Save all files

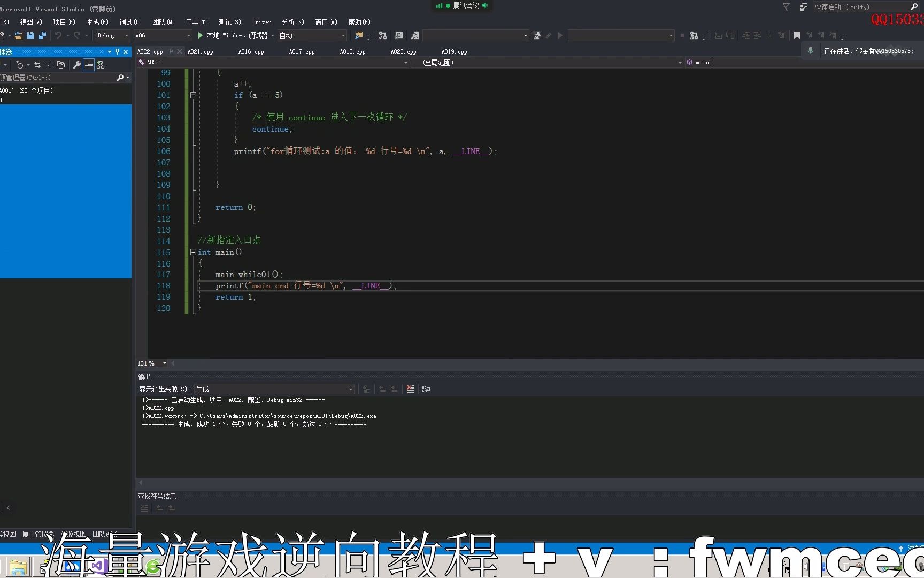coord(42,35)
